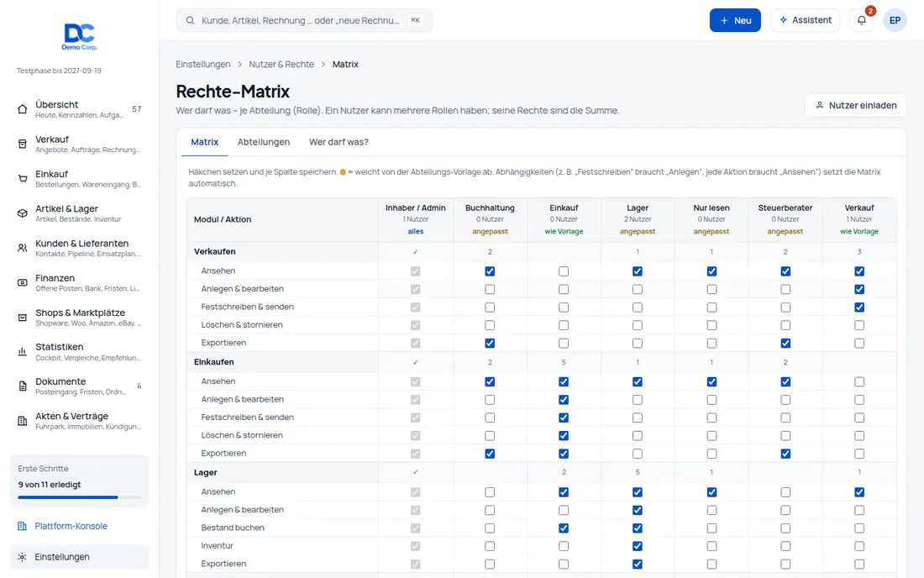Image resolution: width=924 pixels, height=578 pixels.
Task: Click the Kunden & Lieferanten people icon
Action: 23,248
